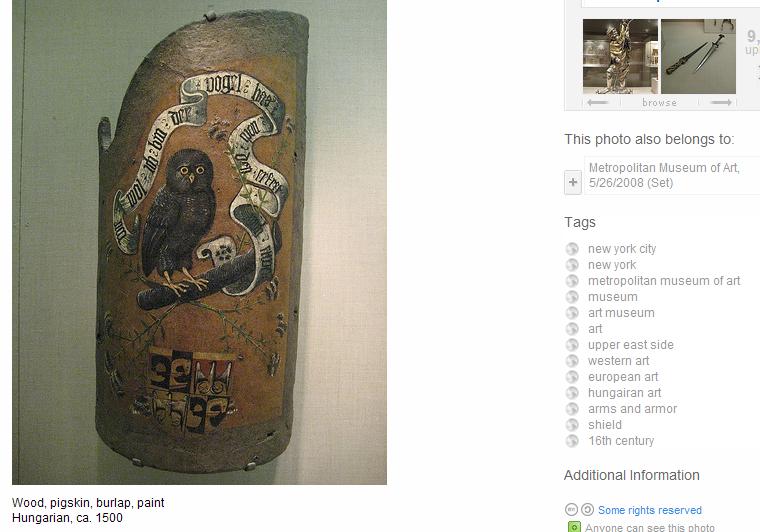Click the globe icon beside 'arms and armor'
The width and height of the screenshot is (760, 532).
[x=572, y=408]
